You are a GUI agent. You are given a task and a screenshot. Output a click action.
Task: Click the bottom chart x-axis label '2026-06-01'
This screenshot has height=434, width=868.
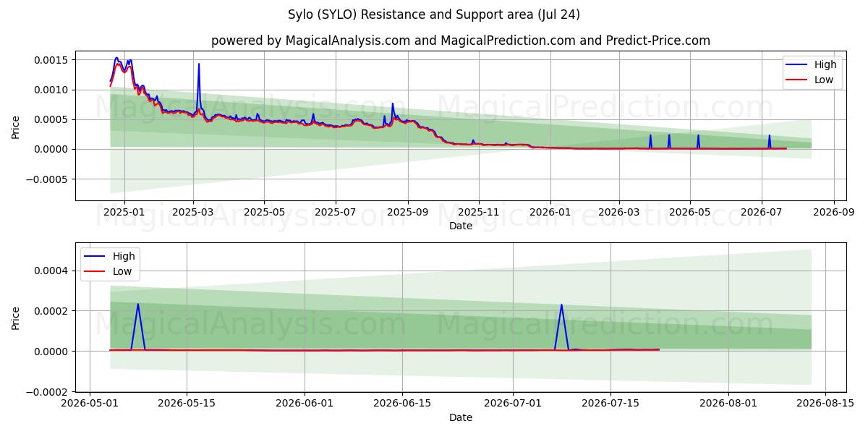(x=305, y=404)
